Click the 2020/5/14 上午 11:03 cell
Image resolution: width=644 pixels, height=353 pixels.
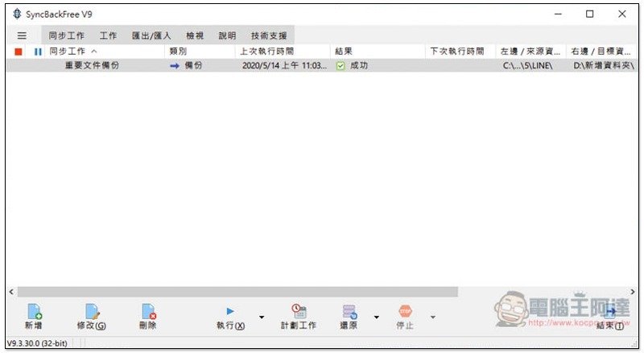coord(284,65)
